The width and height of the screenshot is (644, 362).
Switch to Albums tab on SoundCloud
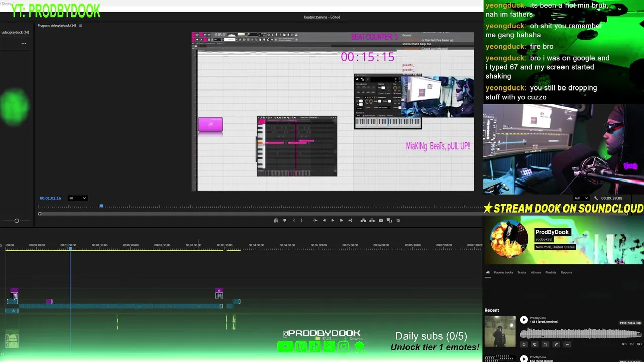(536, 272)
